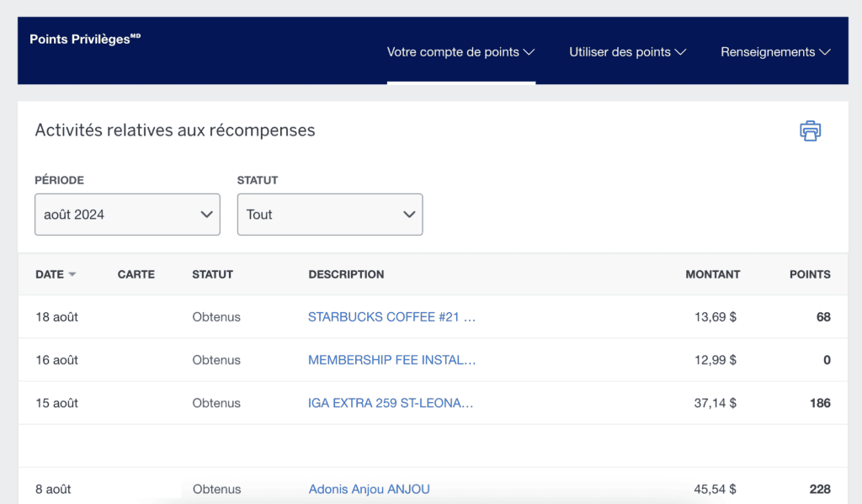
Task: Open the chevron next to Votre compte de points
Action: pyautogui.click(x=530, y=52)
